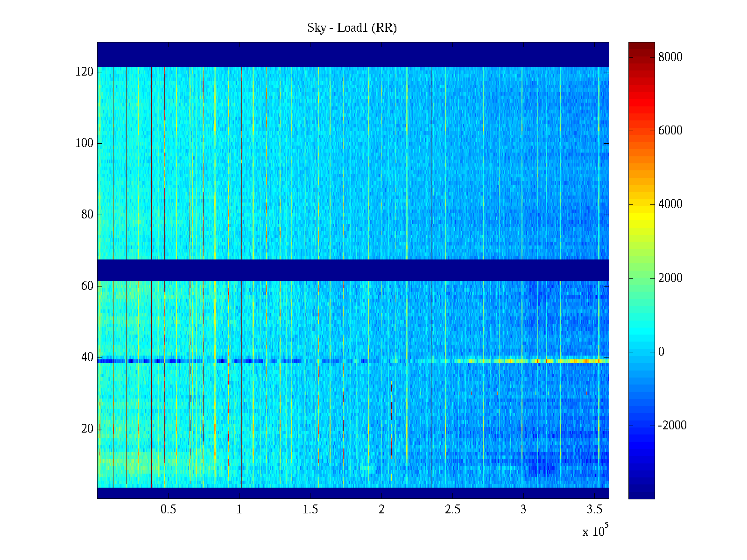Click the -2000 colorbar tick label
747x560 pixels.
(672, 426)
